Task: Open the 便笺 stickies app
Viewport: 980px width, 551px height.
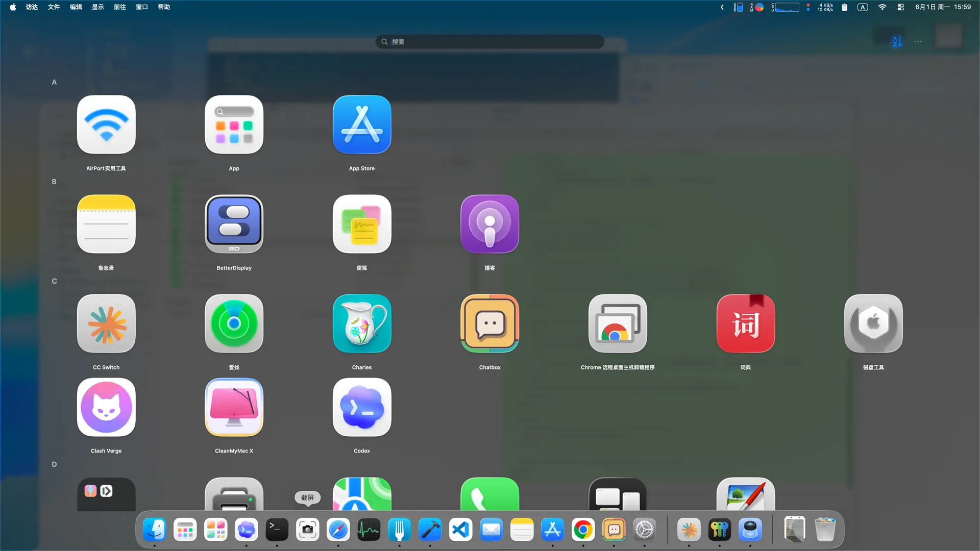Action: point(362,224)
